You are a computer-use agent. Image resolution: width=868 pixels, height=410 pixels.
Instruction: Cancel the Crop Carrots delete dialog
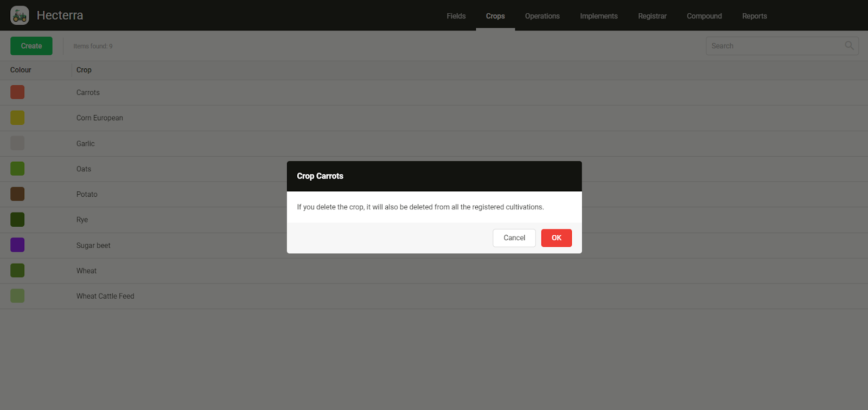tap(514, 238)
